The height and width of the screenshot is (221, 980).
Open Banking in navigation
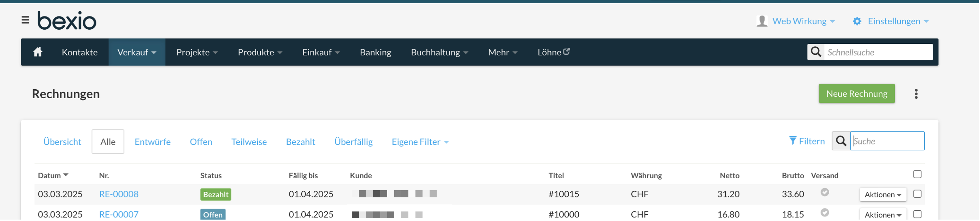pyautogui.click(x=375, y=52)
